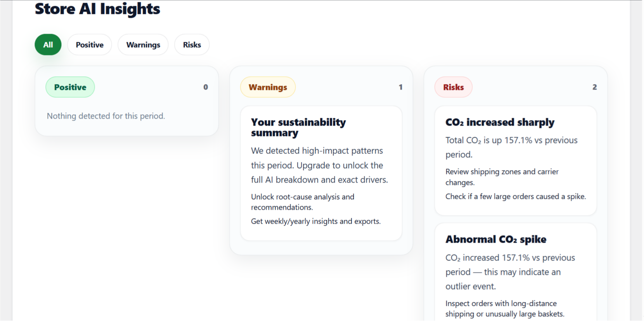Screen dimensions: 644x321
Task: Click Risks column count '2'
Action: 594,87
